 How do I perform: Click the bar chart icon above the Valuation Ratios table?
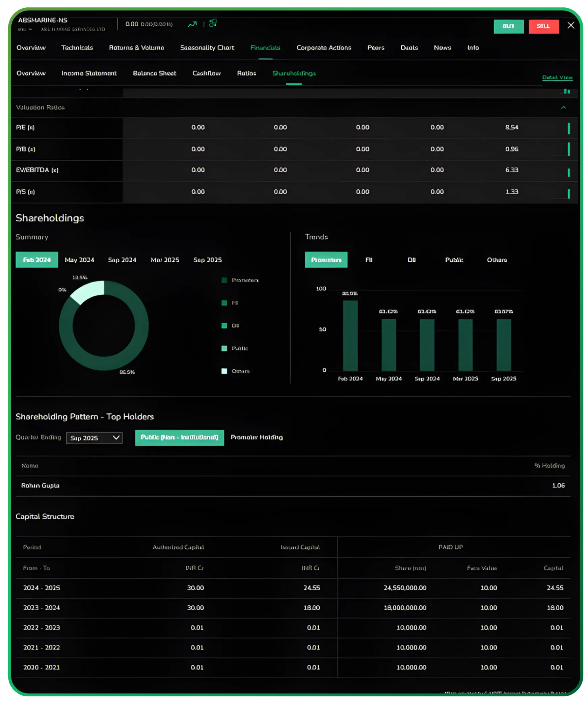coord(566,90)
